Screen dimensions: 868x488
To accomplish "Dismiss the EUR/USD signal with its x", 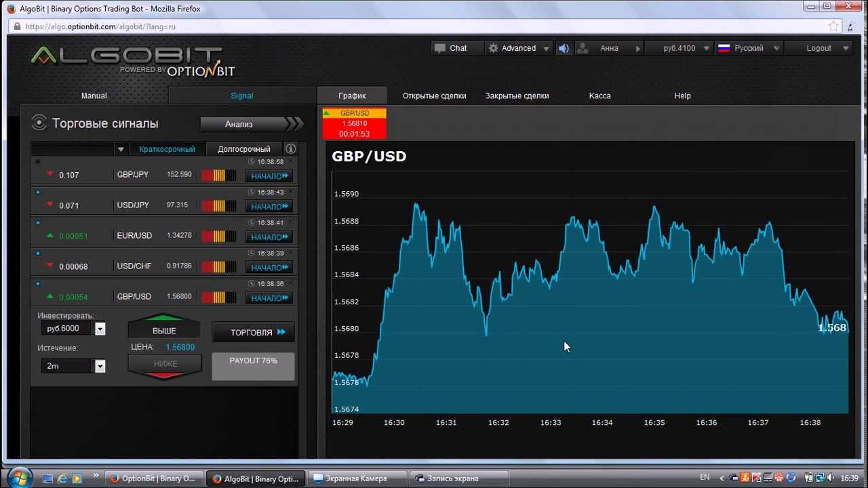I will coord(292,222).
